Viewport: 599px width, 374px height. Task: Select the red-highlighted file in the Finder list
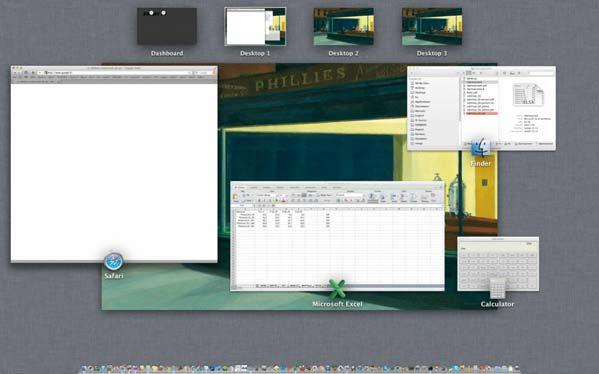(x=481, y=113)
